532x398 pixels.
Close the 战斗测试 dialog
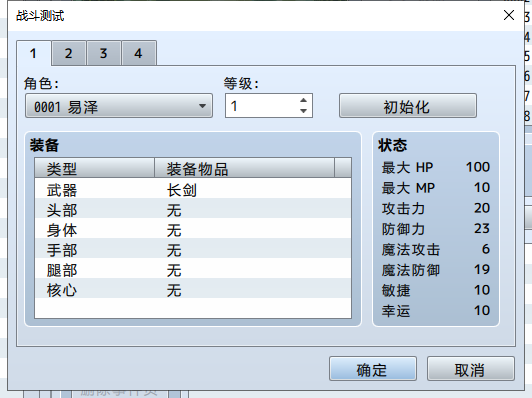509,15
